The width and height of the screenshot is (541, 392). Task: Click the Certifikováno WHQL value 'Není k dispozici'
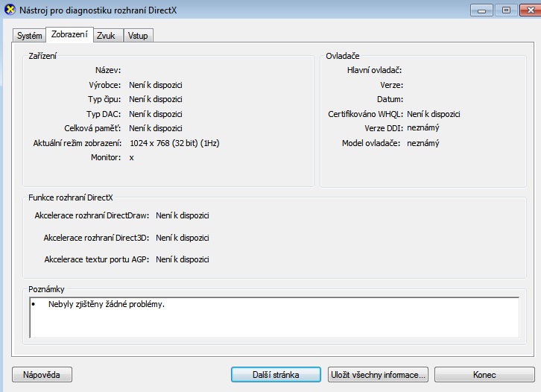[434, 114]
